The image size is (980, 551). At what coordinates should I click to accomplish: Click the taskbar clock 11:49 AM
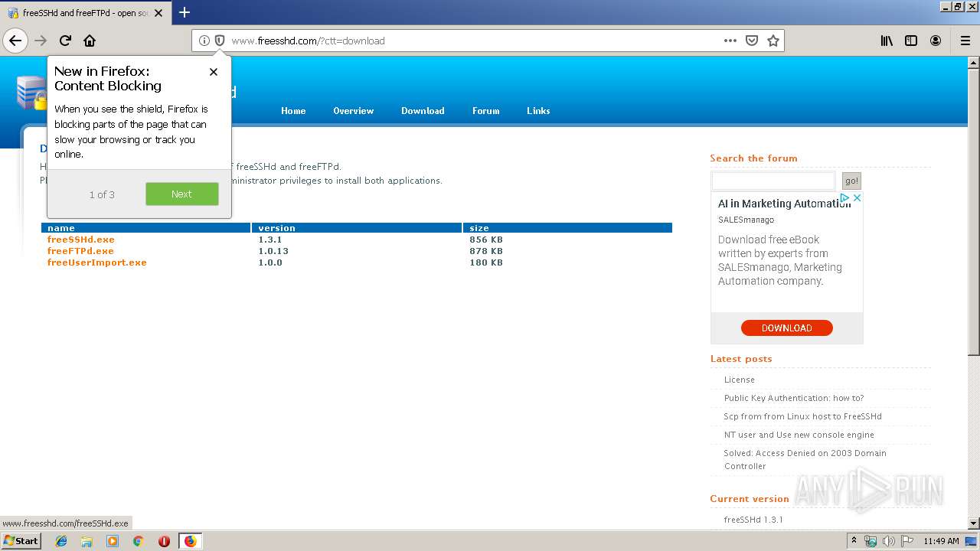click(x=941, y=541)
